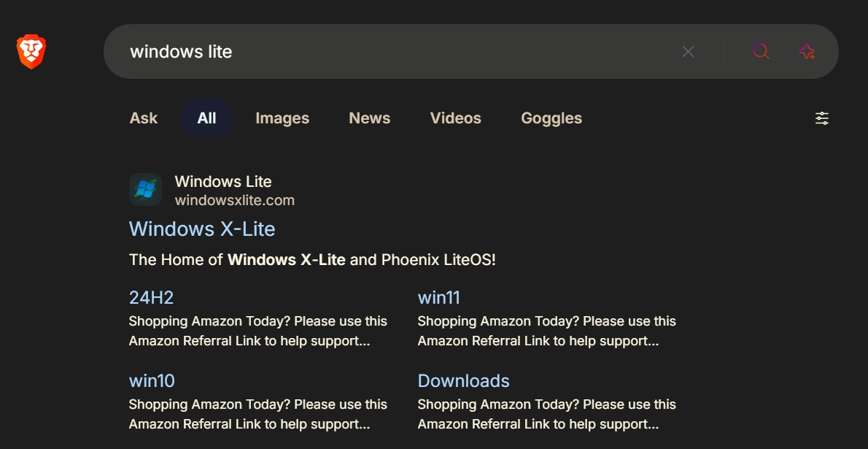Image resolution: width=868 pixels, height=449 pixels.
Task: Click the Windows Lite site name
Action: pos(223,182)
